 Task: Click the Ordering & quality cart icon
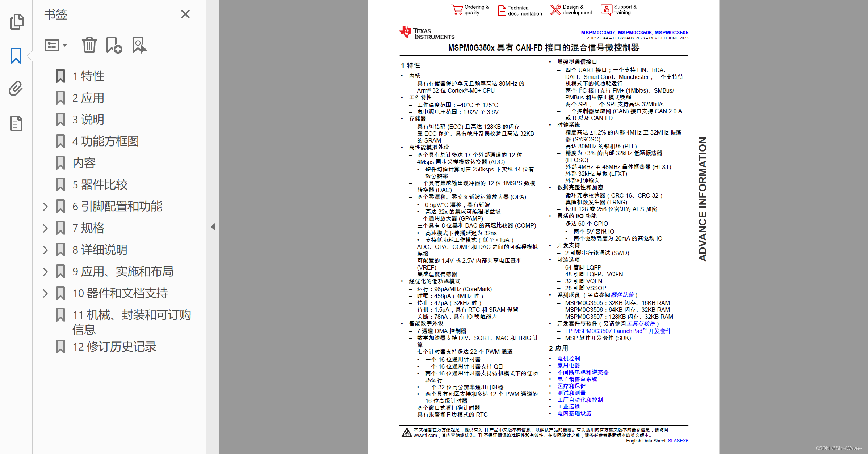coord(457,9)
